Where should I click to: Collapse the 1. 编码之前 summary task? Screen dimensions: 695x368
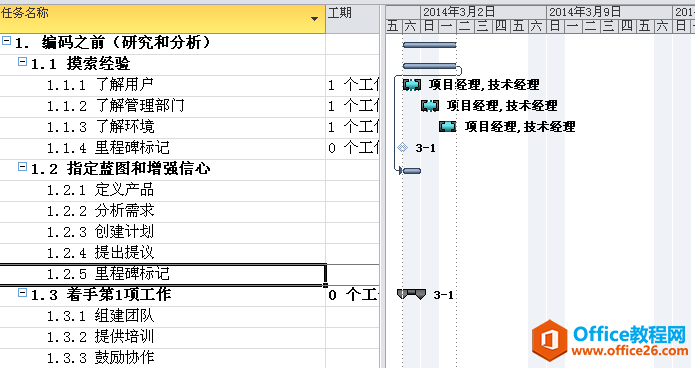coord(6,41)
